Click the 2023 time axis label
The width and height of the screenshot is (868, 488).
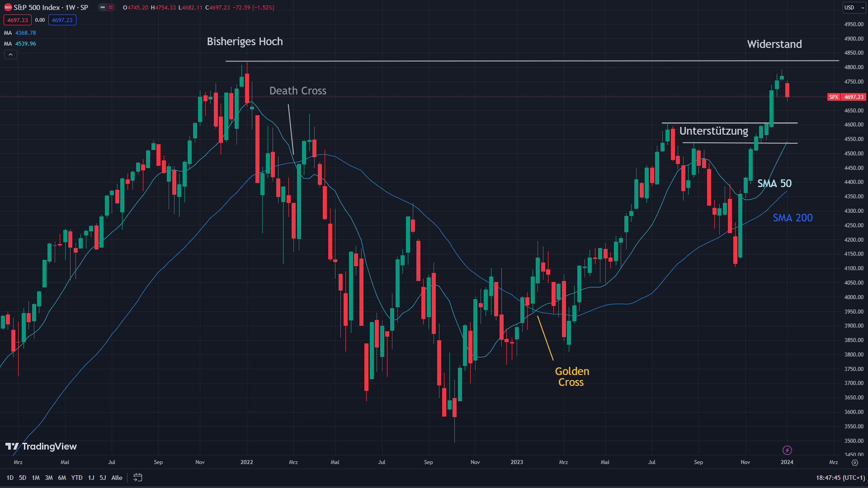(517, 462)
